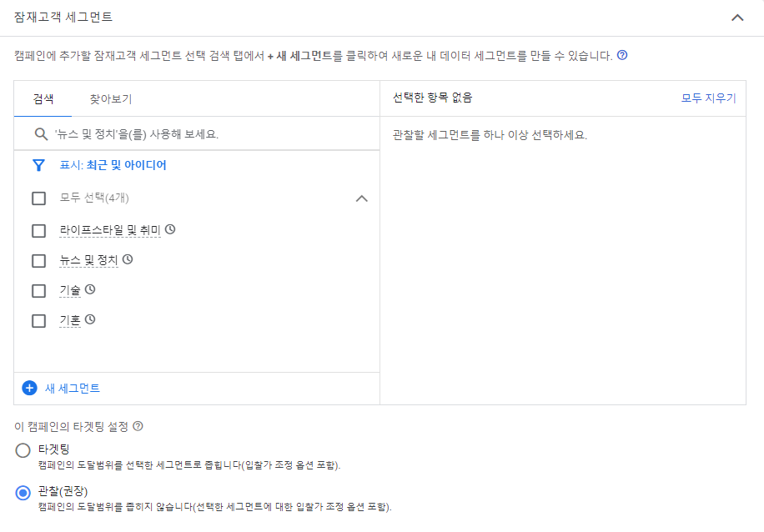The width and height of the screenshot is (764, 532).
Task: Click the 모두 지우기 link
Action: coord(708,98)
